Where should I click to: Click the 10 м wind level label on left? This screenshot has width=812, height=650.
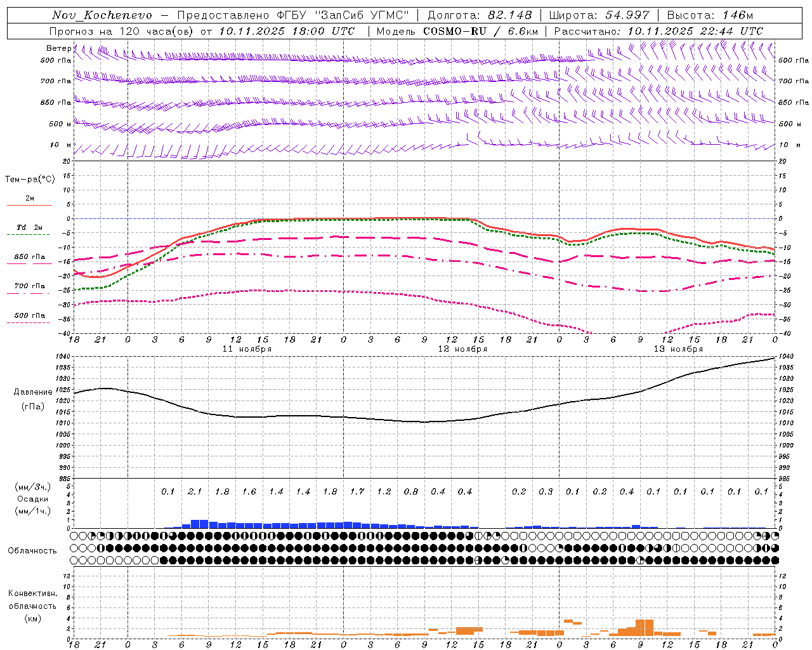61,145
